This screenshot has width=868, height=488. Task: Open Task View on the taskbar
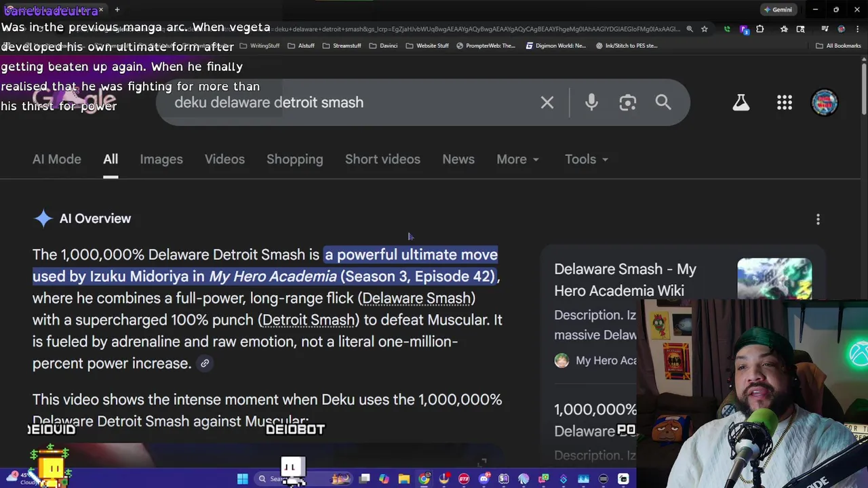(364, 479)
